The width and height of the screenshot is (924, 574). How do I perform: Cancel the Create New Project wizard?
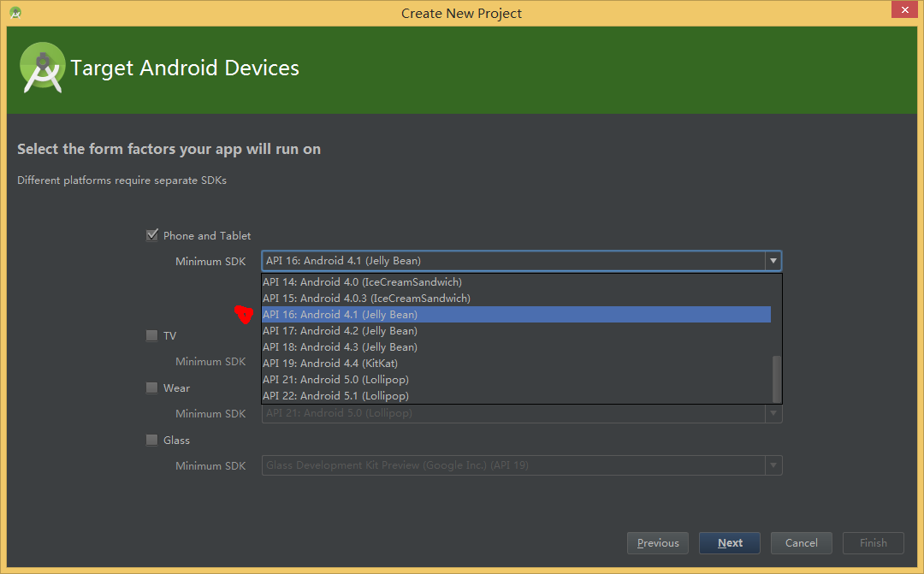click(x=802, y=542)
